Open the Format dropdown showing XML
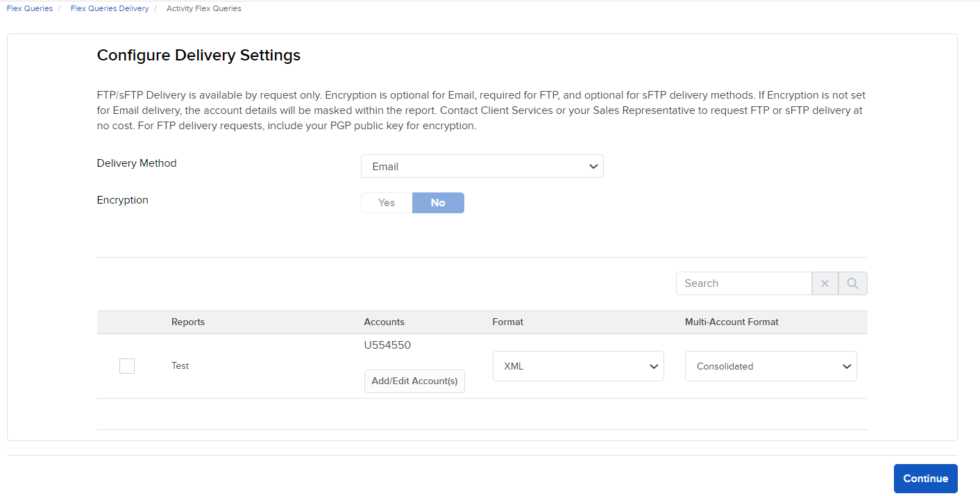 pyautogui.click(x=578, y=366)
